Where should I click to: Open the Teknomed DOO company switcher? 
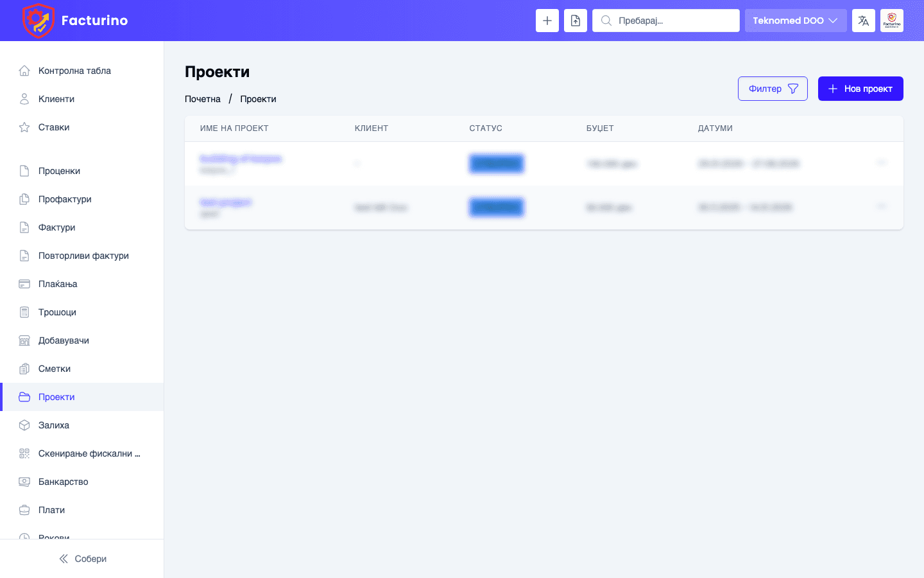[796, 20]
